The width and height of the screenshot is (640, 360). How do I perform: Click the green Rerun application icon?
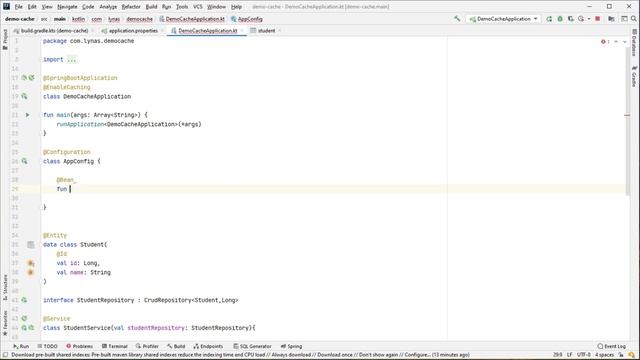click(549, 19)
